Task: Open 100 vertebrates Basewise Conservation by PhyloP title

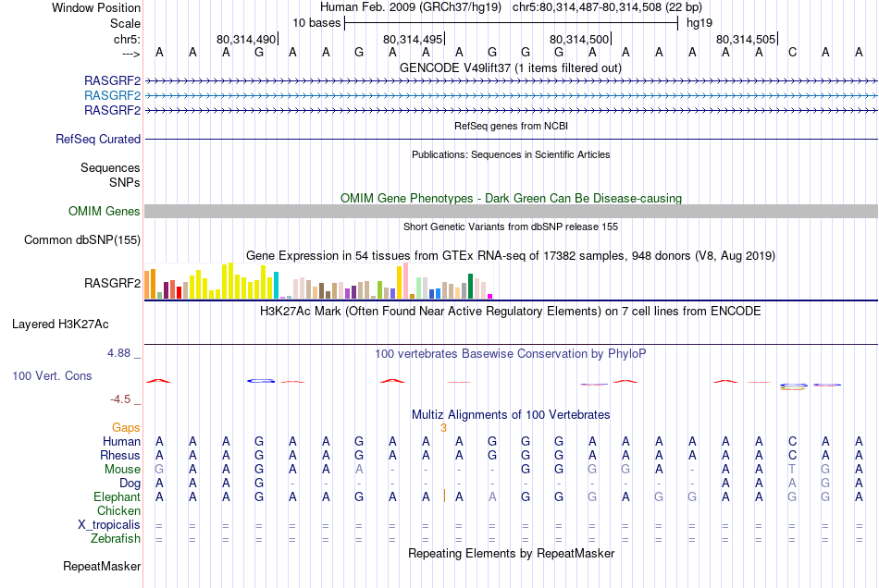Action: pos(510,353)
